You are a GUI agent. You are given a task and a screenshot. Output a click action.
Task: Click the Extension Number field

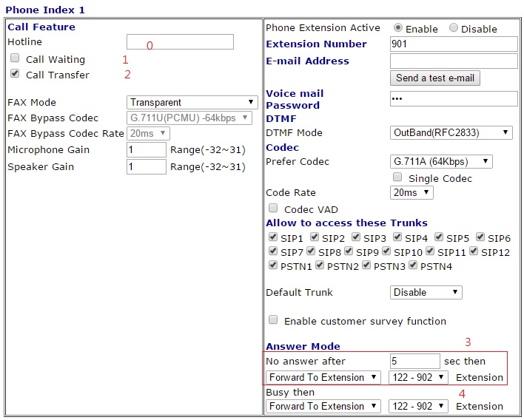click(x=453, y=44)
